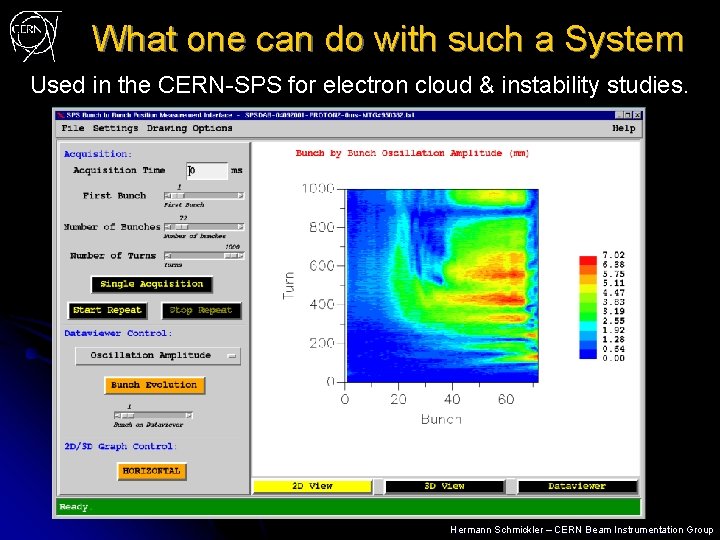The width and height of the screenshot is (720, 540).
Task: Click the CERN logo
Action: [34, 36]
